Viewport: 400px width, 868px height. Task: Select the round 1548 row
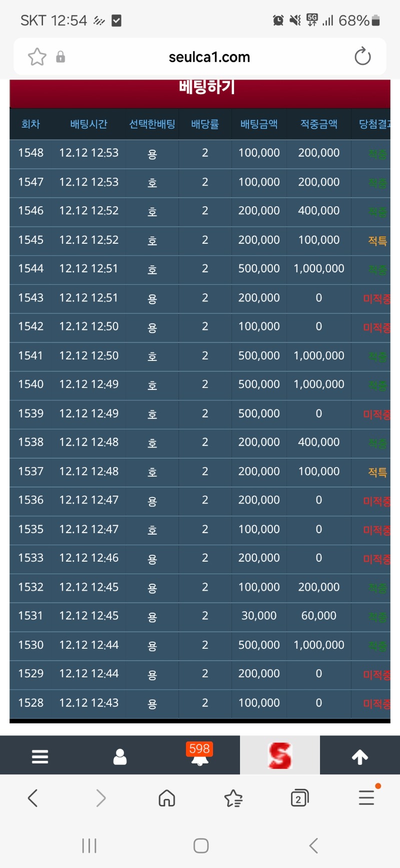point(200,153)
